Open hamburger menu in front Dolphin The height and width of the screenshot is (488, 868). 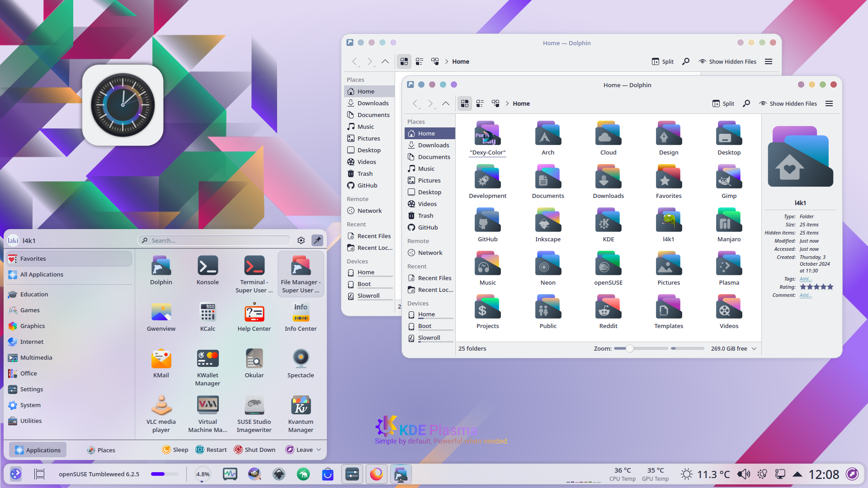pyautogui.click(x=829, y=103)
